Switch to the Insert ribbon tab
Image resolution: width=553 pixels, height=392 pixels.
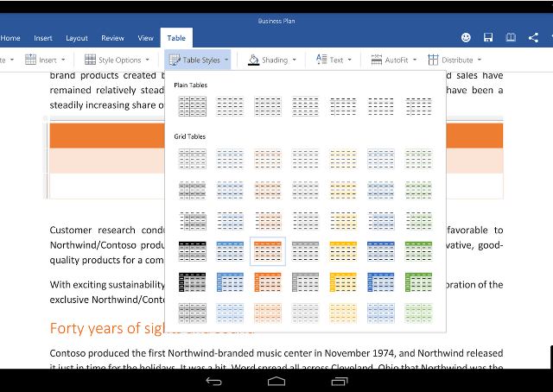tap(43, 38)
